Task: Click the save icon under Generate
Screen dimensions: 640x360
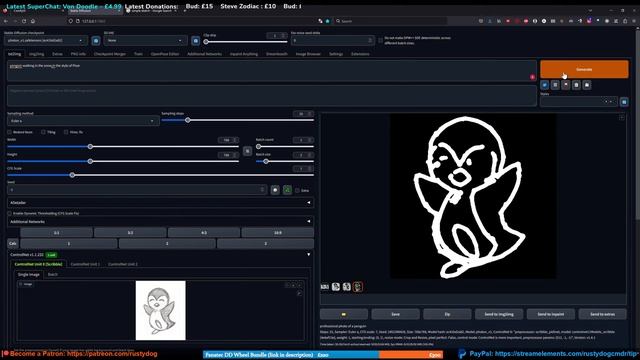Action: click(587, 85)
